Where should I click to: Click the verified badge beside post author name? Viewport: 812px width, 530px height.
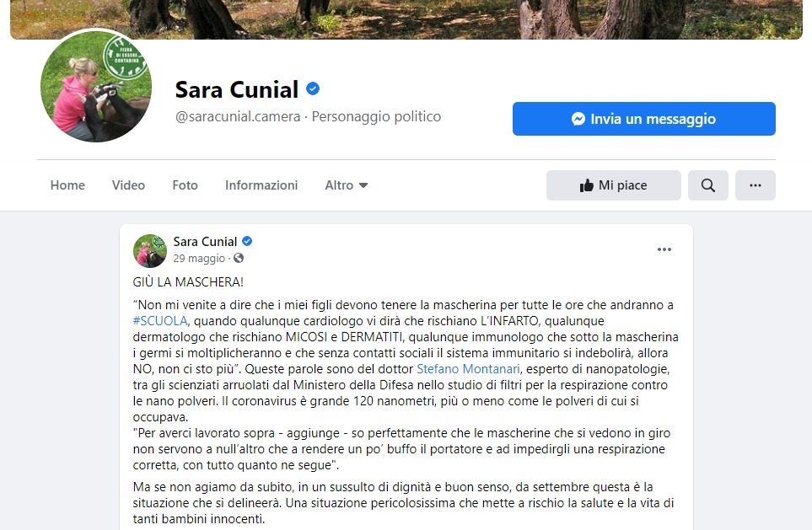click(x=247, y=241)
